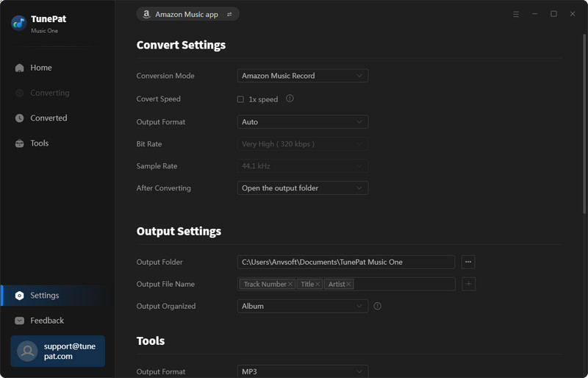Image resolution: width=588 pixels, height=378 pixels.
Task: Remove the Track Number tag
Action: click(x=290, y=284)
